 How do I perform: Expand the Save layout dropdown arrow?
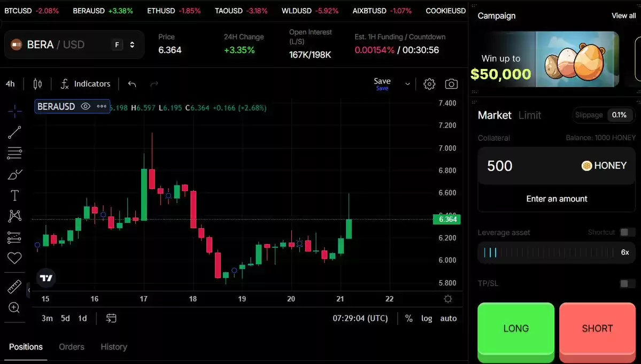pyautogui.click(x=407, y=84)
